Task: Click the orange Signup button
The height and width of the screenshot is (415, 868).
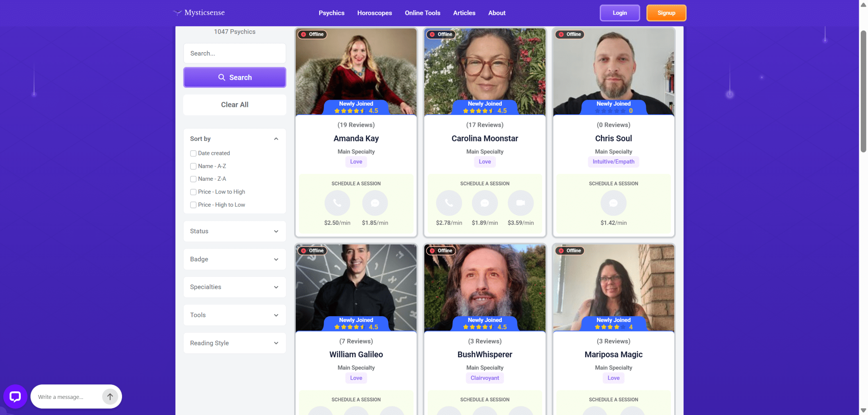Action: (x=666, y=13)
